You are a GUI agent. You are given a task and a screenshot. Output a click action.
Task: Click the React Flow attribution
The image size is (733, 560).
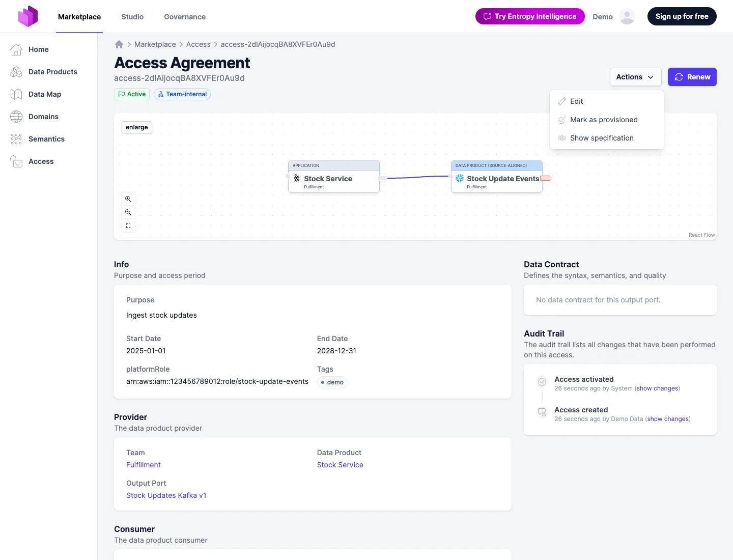click(701, 235)
